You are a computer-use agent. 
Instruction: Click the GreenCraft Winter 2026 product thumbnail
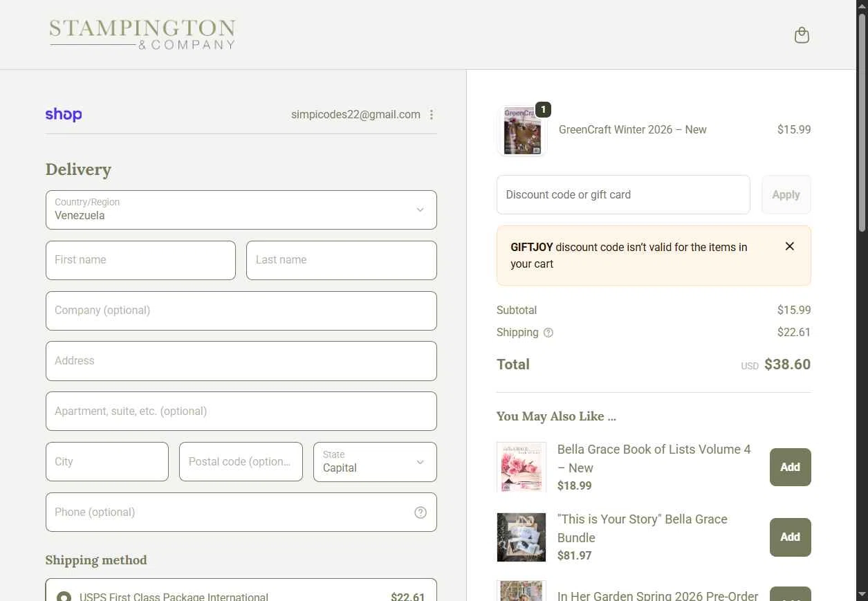(x=522, y=131)
